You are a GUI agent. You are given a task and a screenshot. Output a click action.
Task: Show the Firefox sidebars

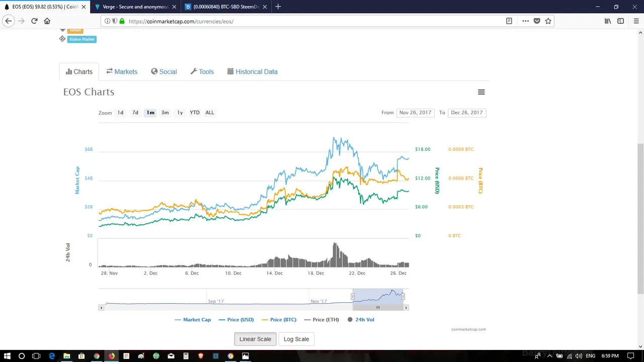click(x=620, y=21)
